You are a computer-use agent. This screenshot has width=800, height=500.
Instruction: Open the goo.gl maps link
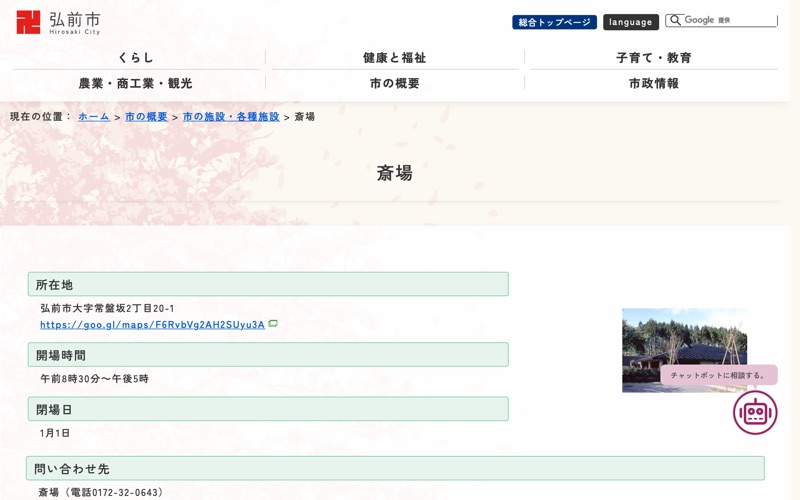[152, 324]
